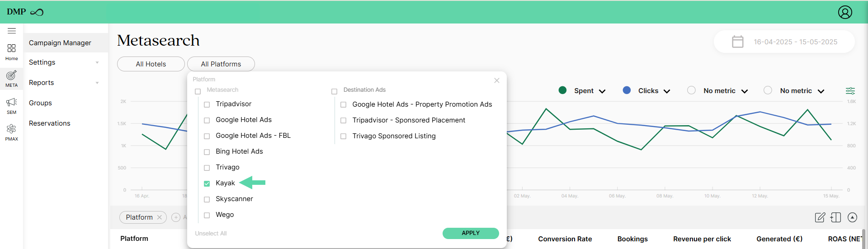Go to Home in sidebar
The height and width of the screenshot is (249, 868).
[12, 52]
